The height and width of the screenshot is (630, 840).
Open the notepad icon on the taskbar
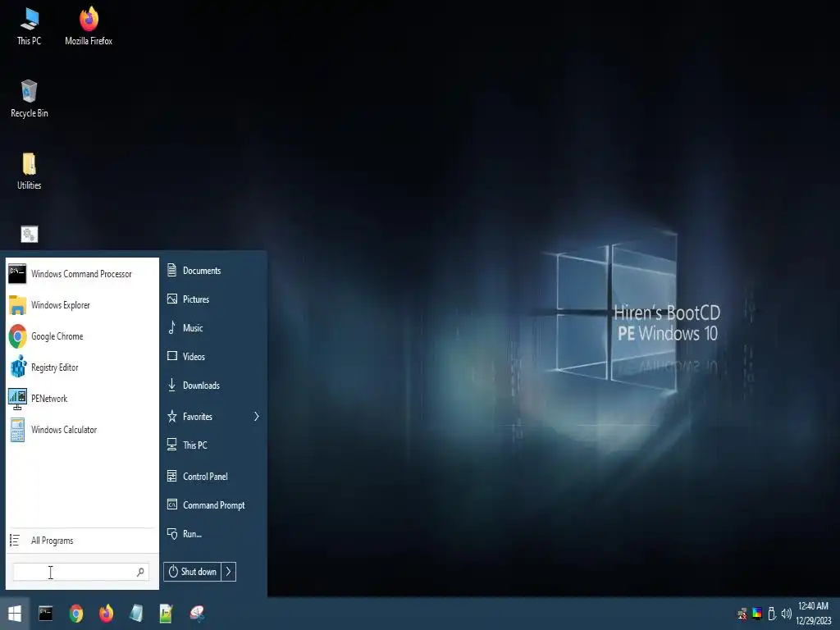[x=136, y=614]
